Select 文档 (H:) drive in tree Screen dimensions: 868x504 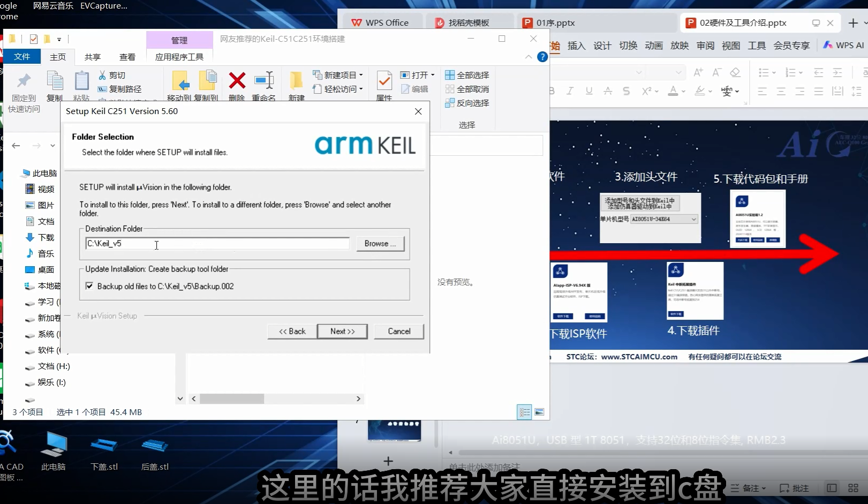pyautogui.click(x=48, y=366)
